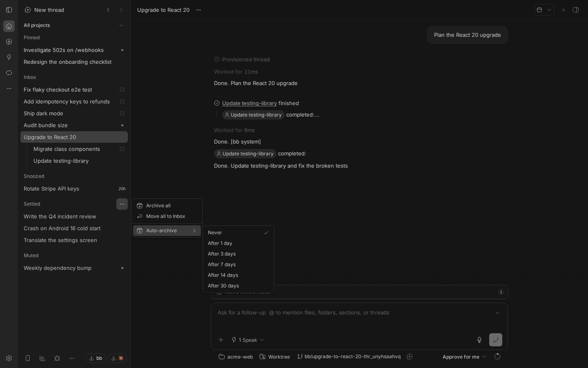Open Update testing-library subthread in sidebar
The width and height of the screenshot is (588, 368).
[79, 161]
